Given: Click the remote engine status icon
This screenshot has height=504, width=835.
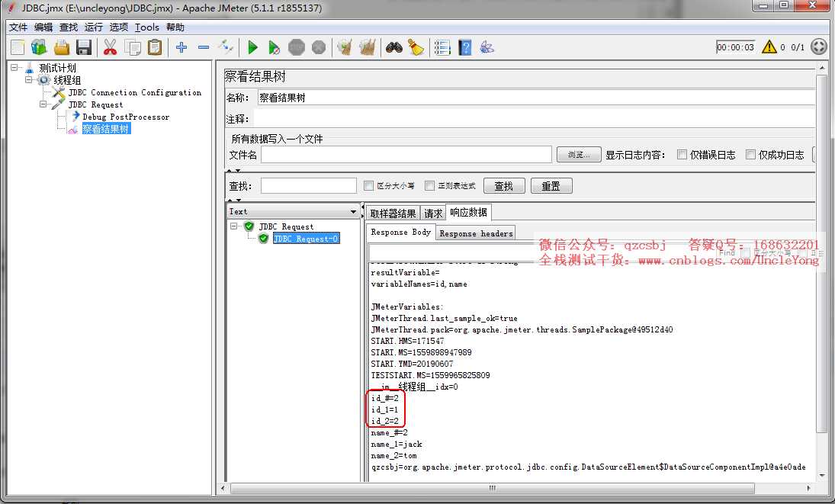Looking at the screenshot, I should pyautogui.click(x=818, y=47).
